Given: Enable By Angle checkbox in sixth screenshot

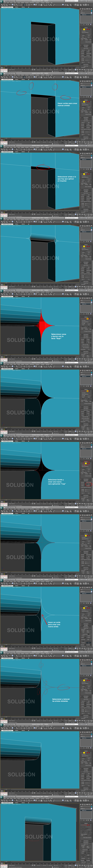Looking at the screenshot, I should point(81,396).
